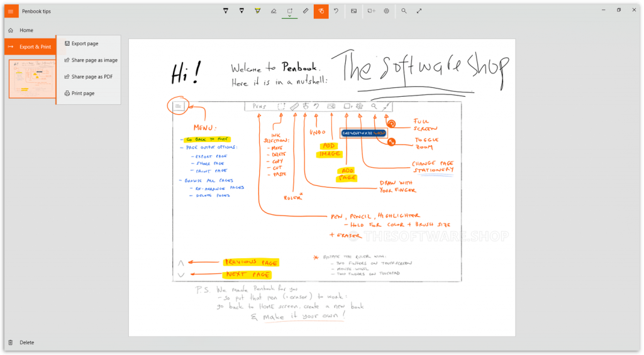Click the trash icon beside Delete

click(11, 342)
